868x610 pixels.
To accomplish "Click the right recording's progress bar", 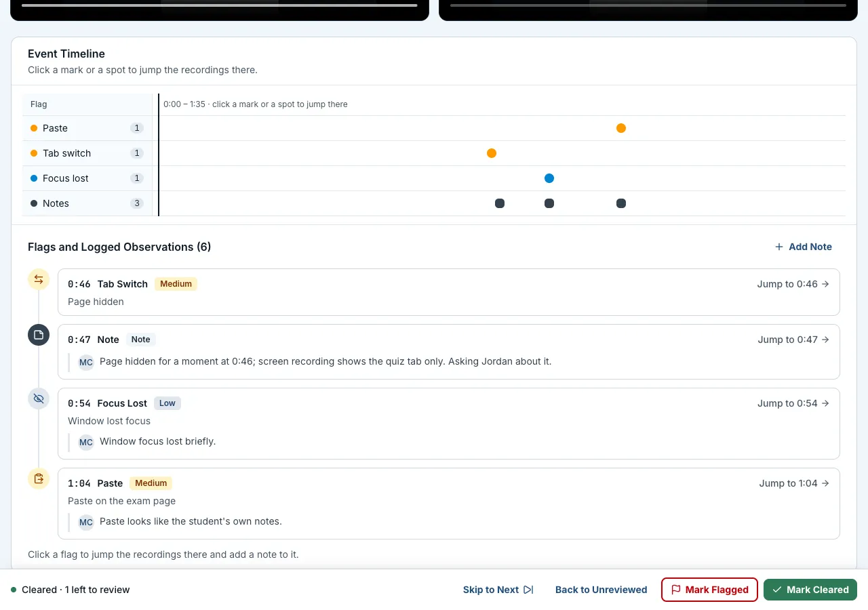I will [x=648, y=5].
